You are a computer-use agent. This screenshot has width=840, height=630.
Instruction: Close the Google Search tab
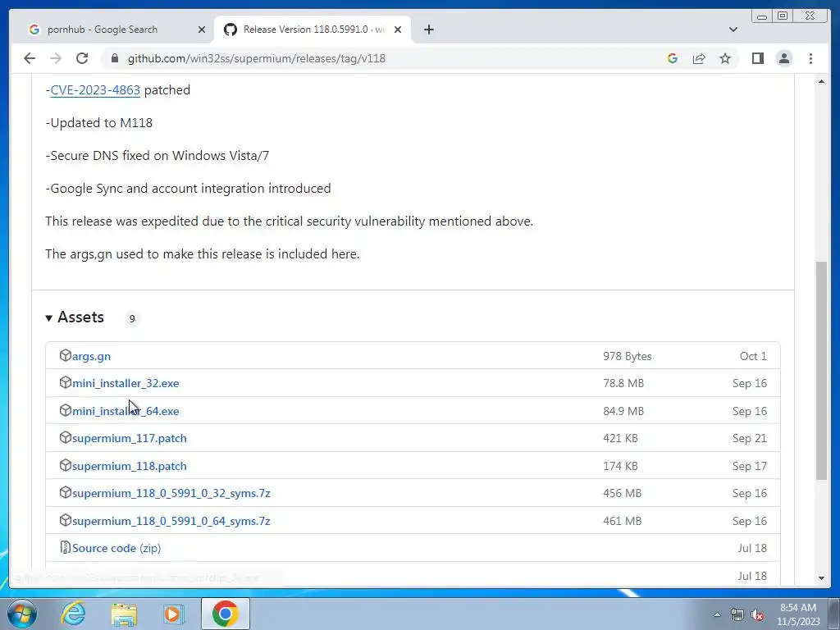[x=202, y=30]
